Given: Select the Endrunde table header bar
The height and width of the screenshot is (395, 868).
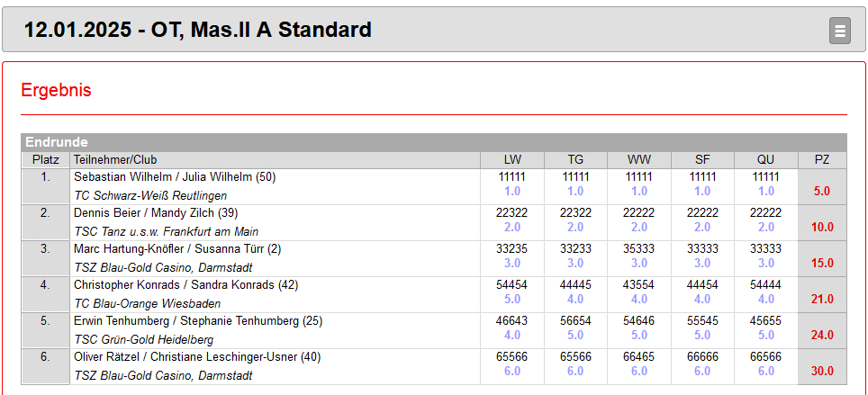Looking at the screenshot, I should click(434, 142).
